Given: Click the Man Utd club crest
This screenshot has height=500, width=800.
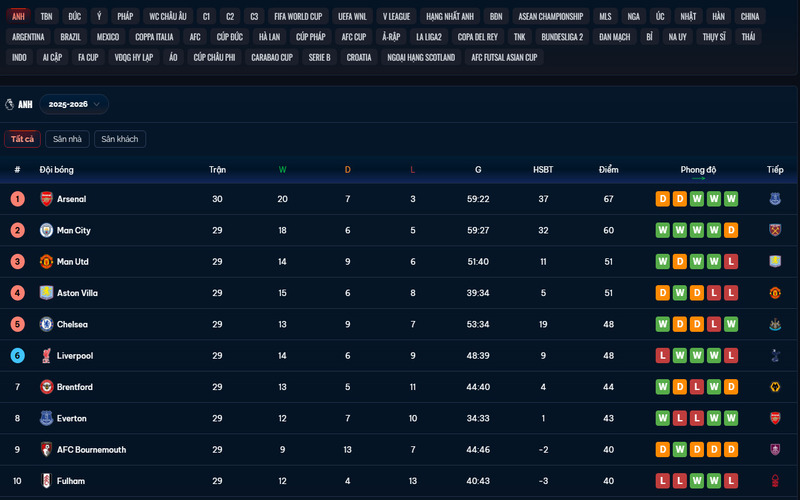Looking at the screenshot, I should point(46,262).
